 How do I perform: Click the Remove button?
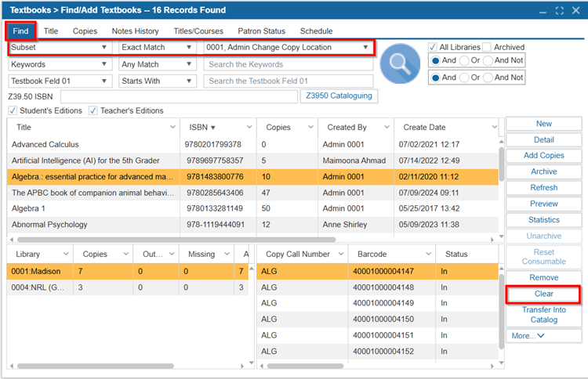[543, 277]
